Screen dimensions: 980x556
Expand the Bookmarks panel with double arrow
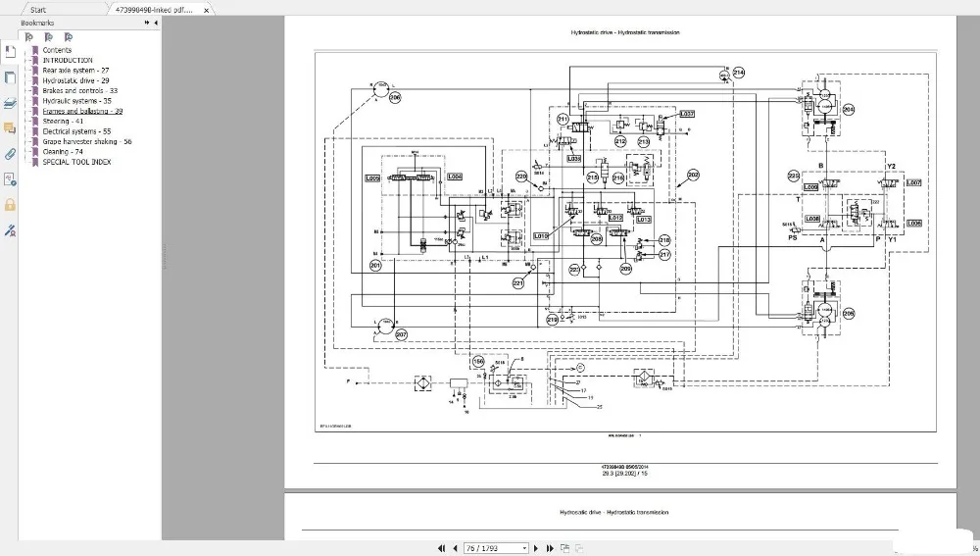(x=147, y=23)
